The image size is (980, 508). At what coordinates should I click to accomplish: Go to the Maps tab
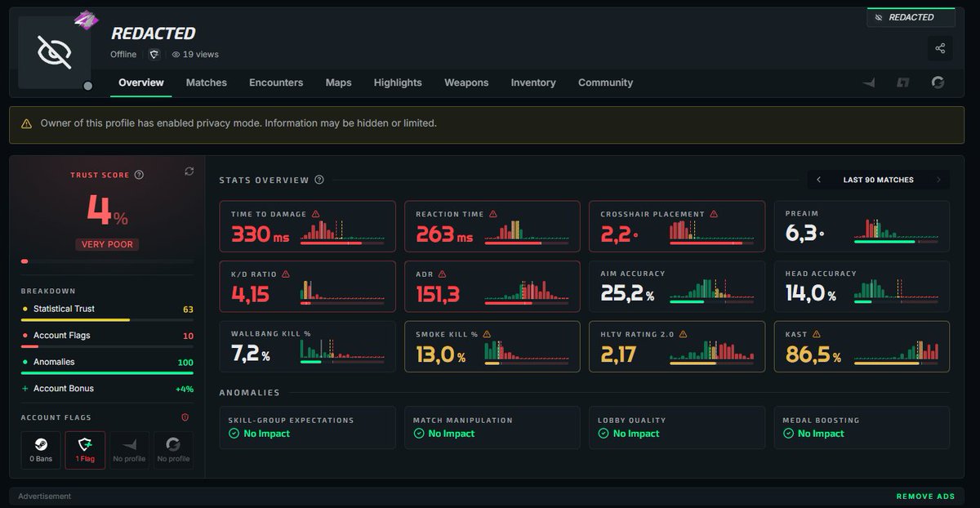[x=338, y=82]
